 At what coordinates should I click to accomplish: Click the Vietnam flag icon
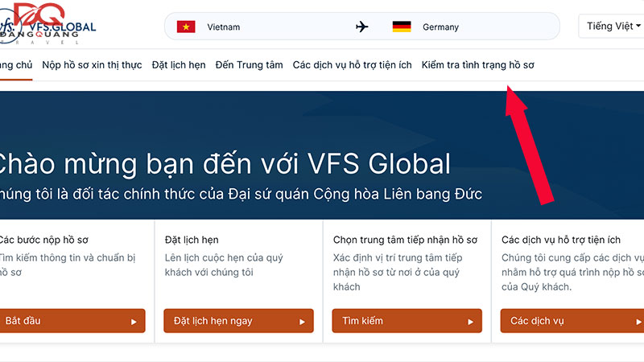(186, 27)
